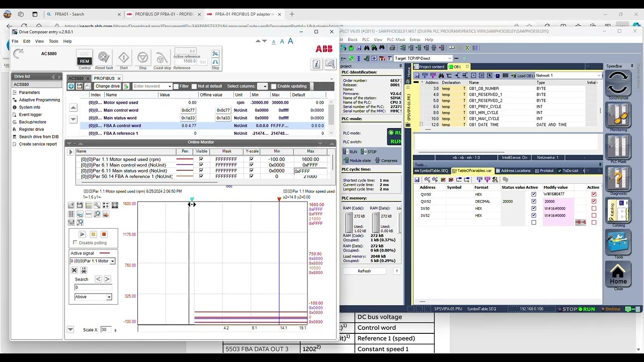Viewport: 644px width, 362px height.
Task: Toggle Visible for Motor speed used signal
Action: [201, 159]
